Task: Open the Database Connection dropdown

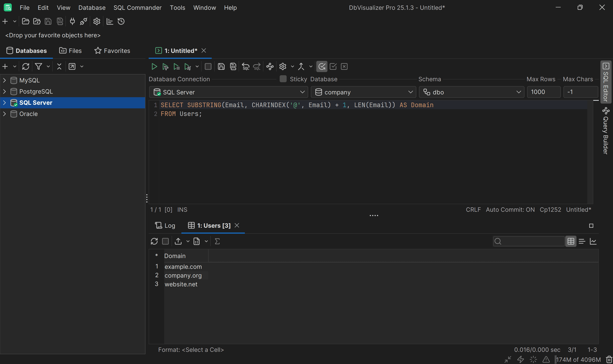Action: (x=228, y=92)
